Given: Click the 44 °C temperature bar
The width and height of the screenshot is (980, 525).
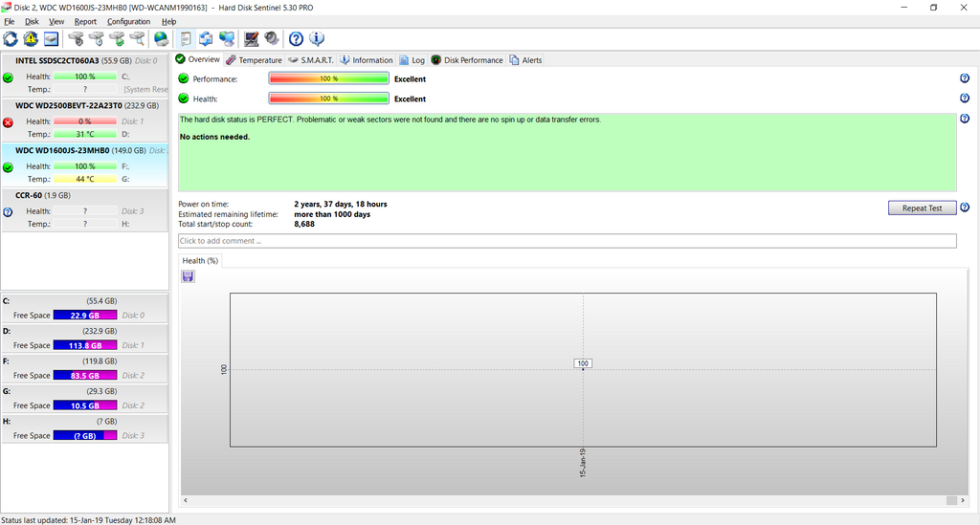Looking at the screenshot, I should 85,179.
